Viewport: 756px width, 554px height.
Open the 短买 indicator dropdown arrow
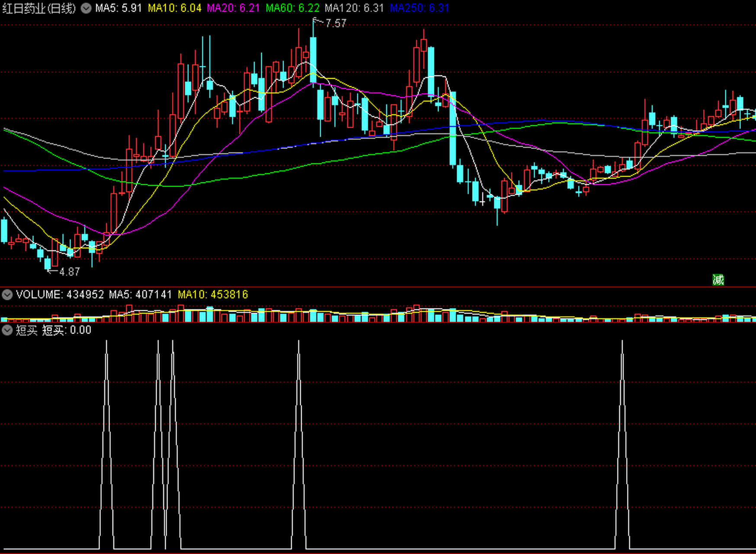click(x=7, y=330)
